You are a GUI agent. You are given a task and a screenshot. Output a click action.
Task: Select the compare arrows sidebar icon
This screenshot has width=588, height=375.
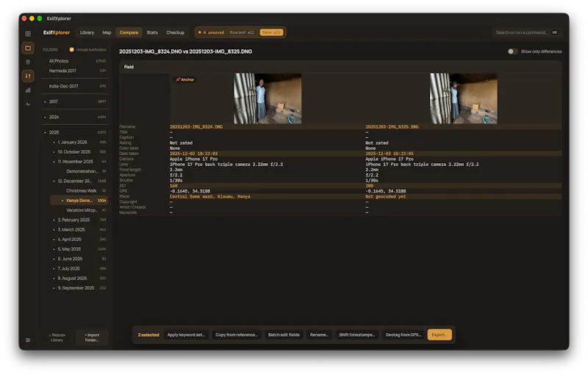pos(28,76)
